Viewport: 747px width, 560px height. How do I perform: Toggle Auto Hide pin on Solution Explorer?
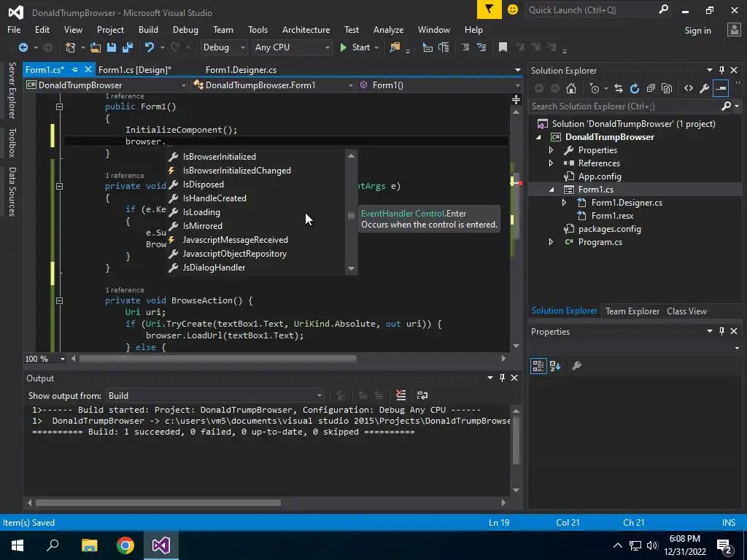pos(721,70)
